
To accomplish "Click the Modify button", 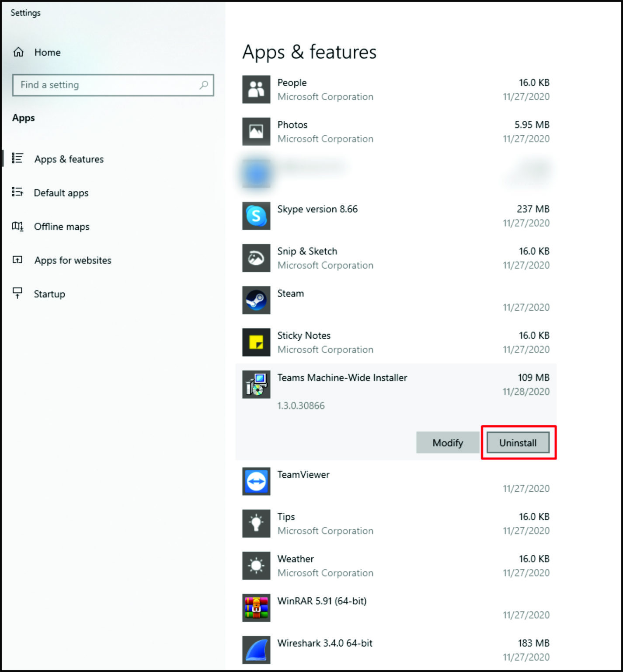I will coord(447,442).
